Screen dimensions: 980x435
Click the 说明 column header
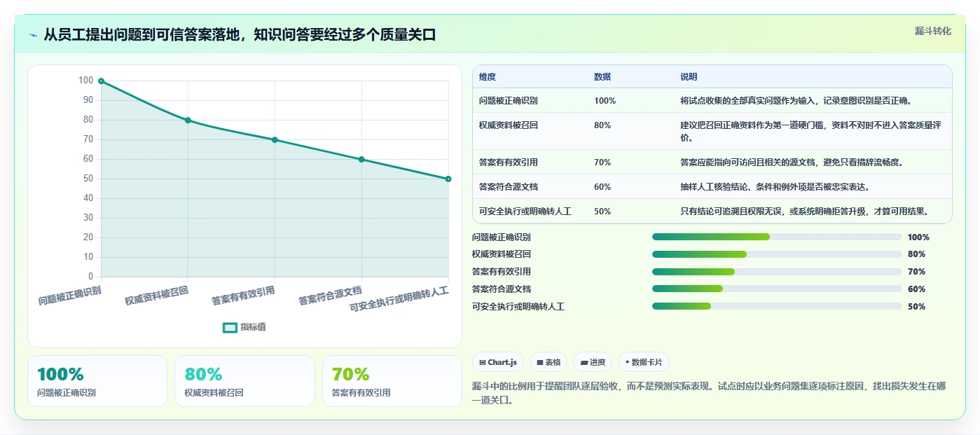tap(689, 76)
